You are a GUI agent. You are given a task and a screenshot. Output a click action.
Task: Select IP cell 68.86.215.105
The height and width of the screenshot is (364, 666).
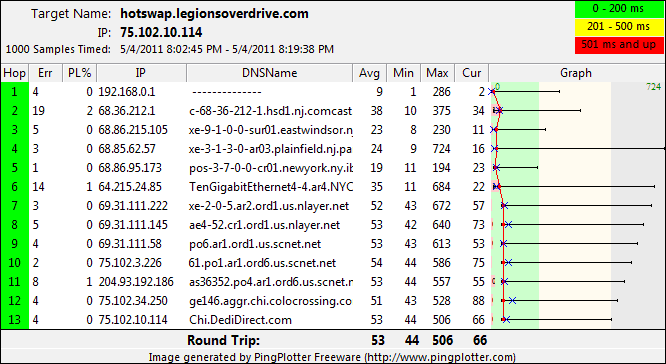[x=133, y=130]
